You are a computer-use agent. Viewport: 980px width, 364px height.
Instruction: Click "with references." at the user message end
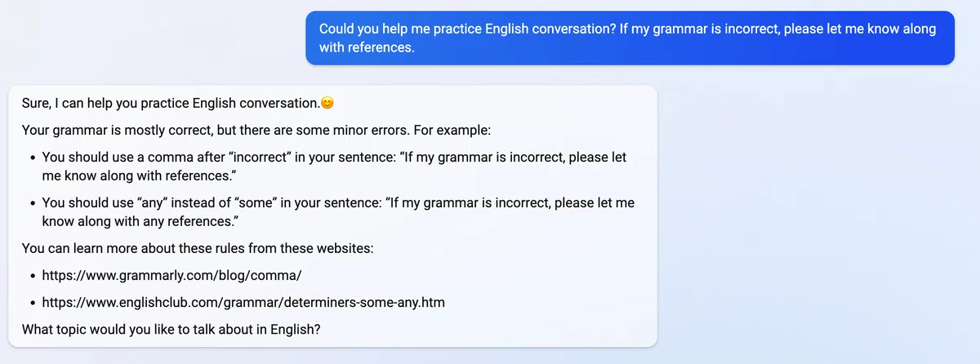click(x=367, y=47)
